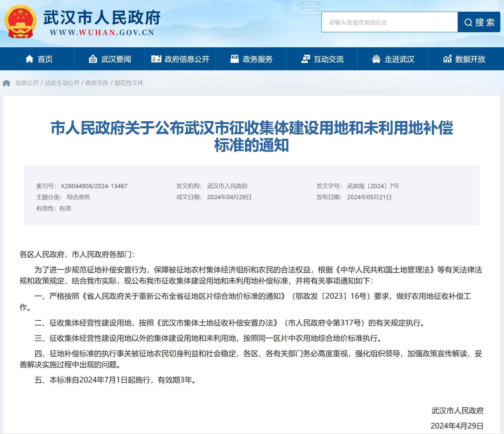Click the magnifier icon in the search button
504x434 pixels.
pyautogui.click(x=468, y=22)
